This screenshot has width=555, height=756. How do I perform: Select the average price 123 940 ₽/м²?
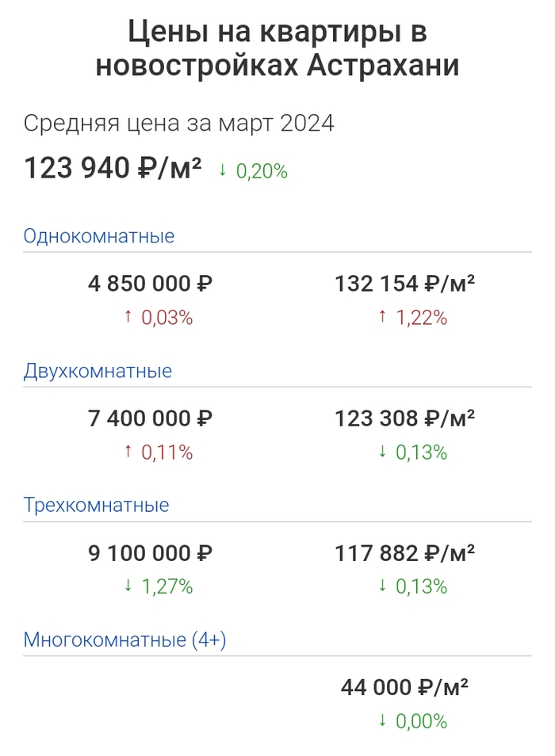pos(113,169)
